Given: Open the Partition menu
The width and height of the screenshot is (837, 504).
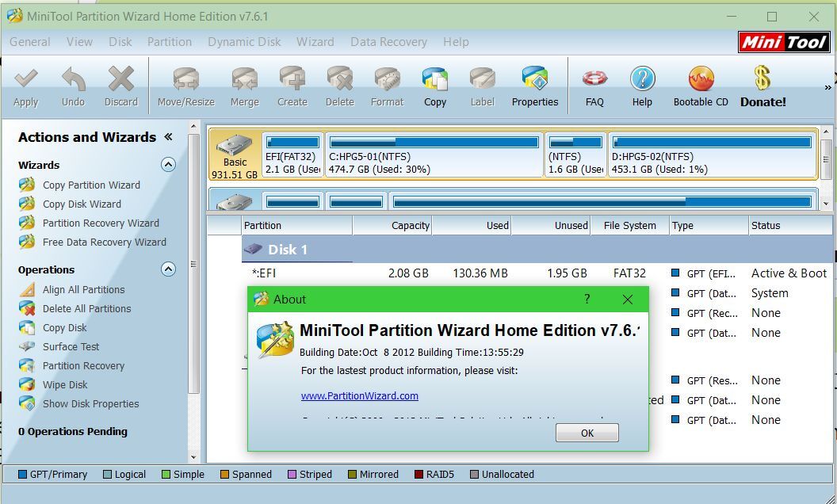Looking at the screenshot, I should (169, 42).
